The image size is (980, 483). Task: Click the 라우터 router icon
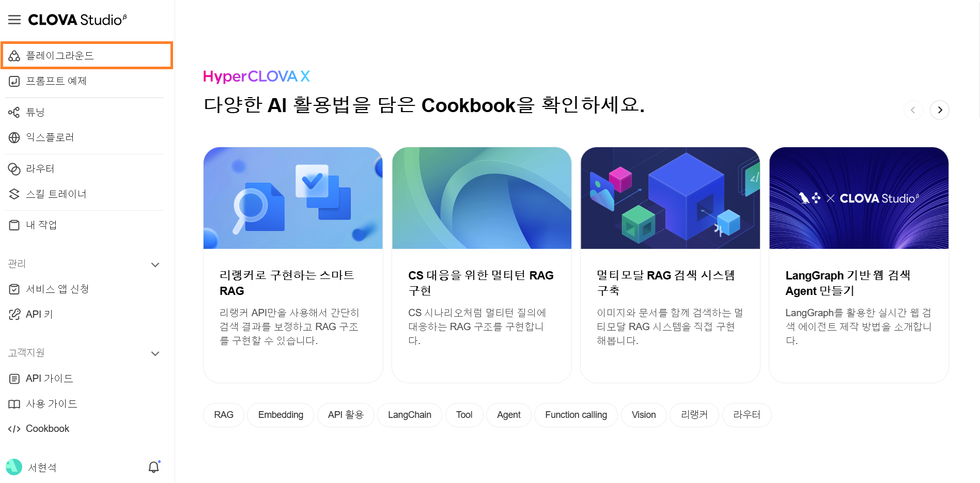[x=14, y=169]
